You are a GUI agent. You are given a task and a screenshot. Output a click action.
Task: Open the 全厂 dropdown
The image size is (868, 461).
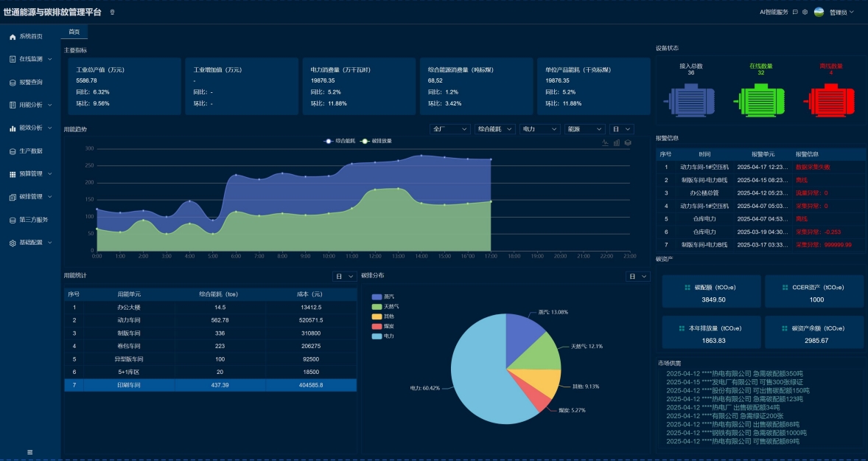(x=450, y=129)
